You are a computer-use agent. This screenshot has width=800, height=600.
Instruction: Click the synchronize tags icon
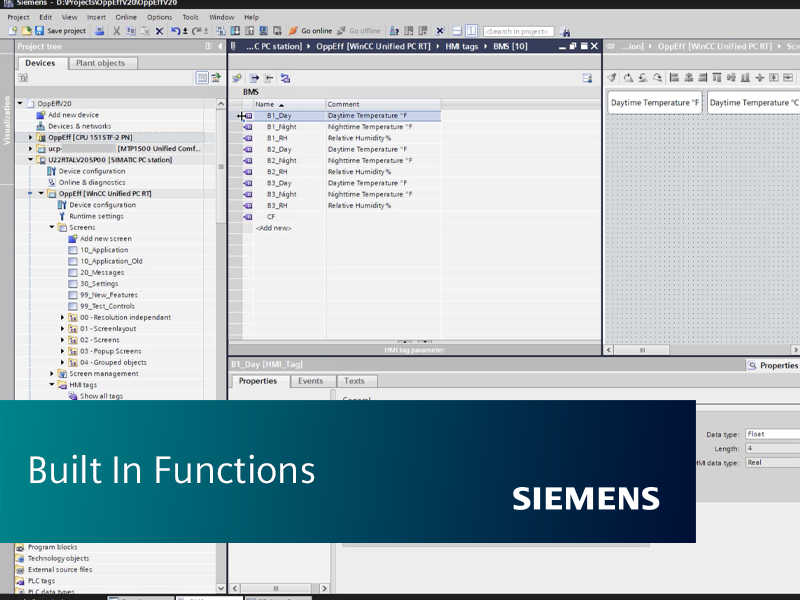pyautogui.click(x=285, y=78)
